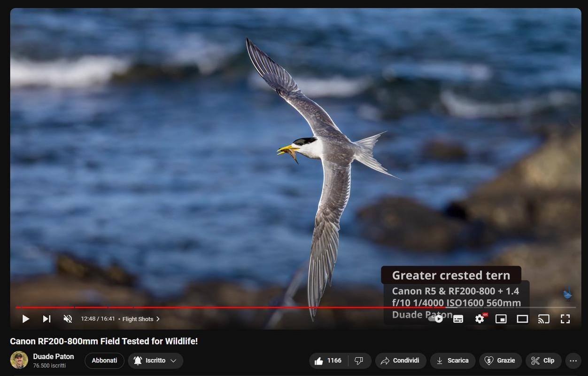Click the 76.500 iscritti subscriber count
588x376 pixels.
(x=49, y=365)
